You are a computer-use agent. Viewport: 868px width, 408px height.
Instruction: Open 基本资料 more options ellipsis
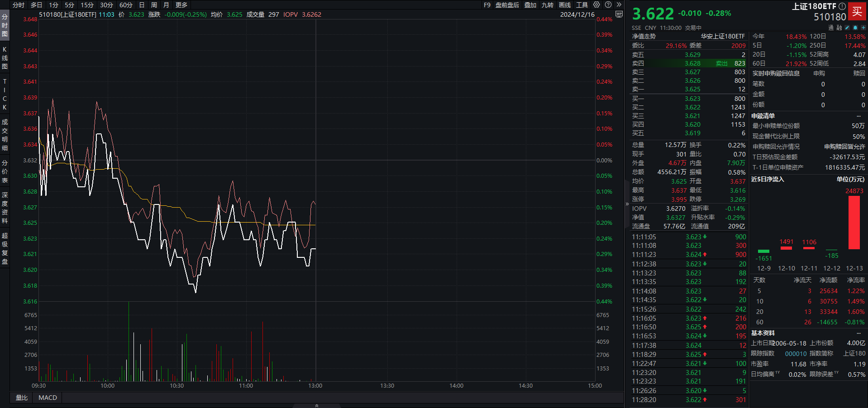tap(859, 333)
